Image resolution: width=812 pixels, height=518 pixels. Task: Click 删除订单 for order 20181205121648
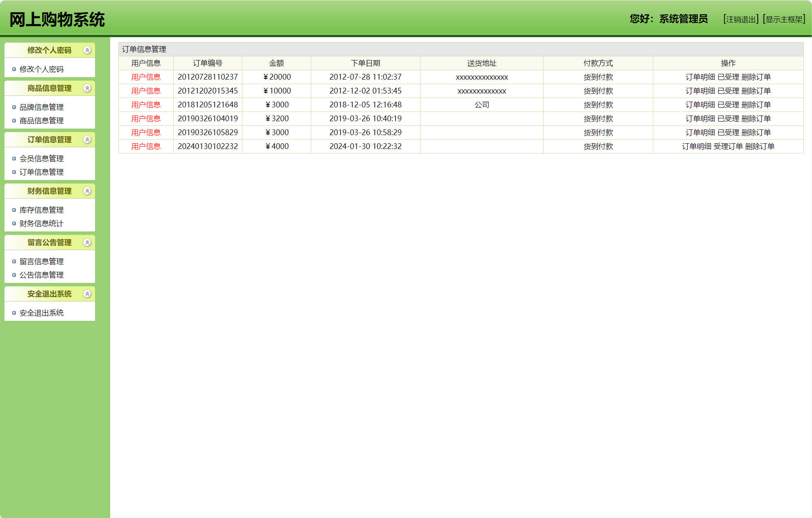coord(756,105)
